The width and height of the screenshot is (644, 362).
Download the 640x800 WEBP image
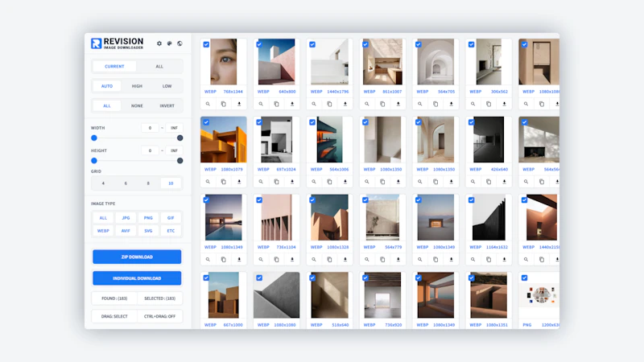pyautogui.click(x=292, y=104)
